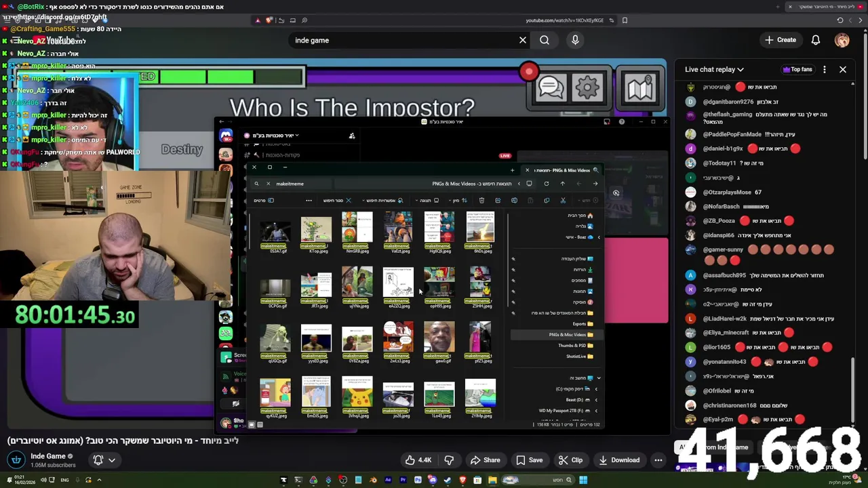Click the in-game chat bubbles icon
The height and width of the screenshot is (488, 868).
click(551, 87)
